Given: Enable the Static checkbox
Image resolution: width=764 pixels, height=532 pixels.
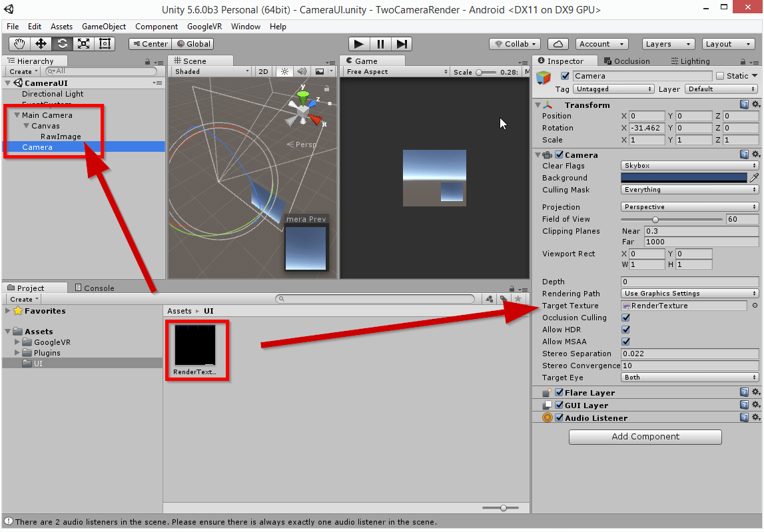Looking at the screenshot, I should (719, 76).
